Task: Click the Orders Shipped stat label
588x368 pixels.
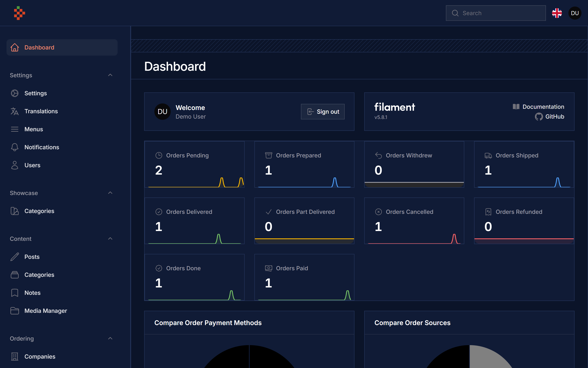Action: click(517, 155)
